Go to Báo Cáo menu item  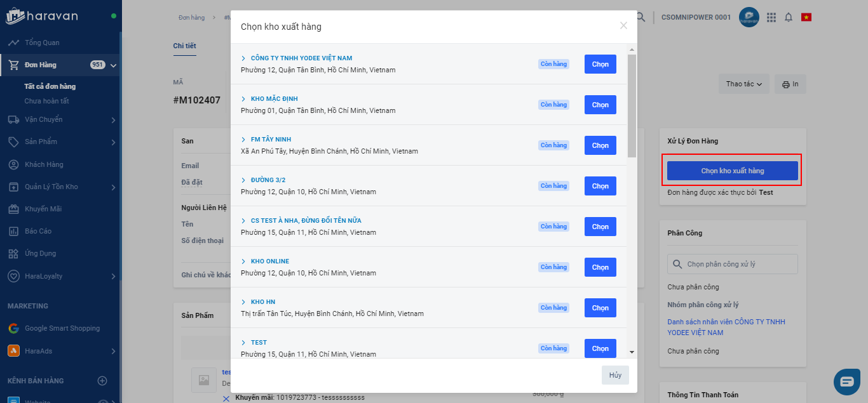pyautogui.click(x=38, y=231)
